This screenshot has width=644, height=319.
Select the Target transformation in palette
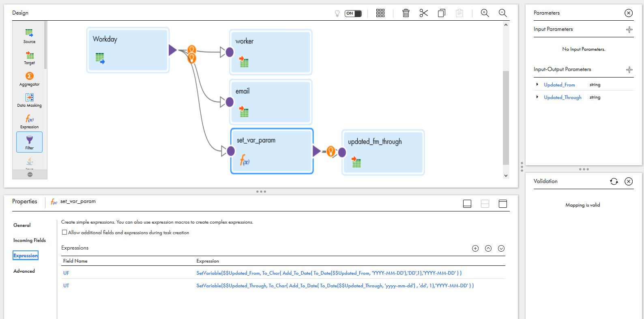click(29, 58)
